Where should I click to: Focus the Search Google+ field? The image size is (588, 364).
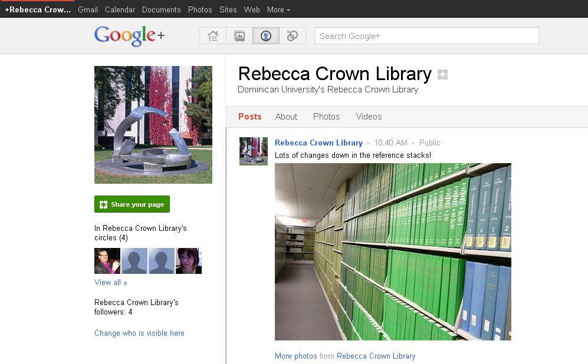[x=427, y=36]
